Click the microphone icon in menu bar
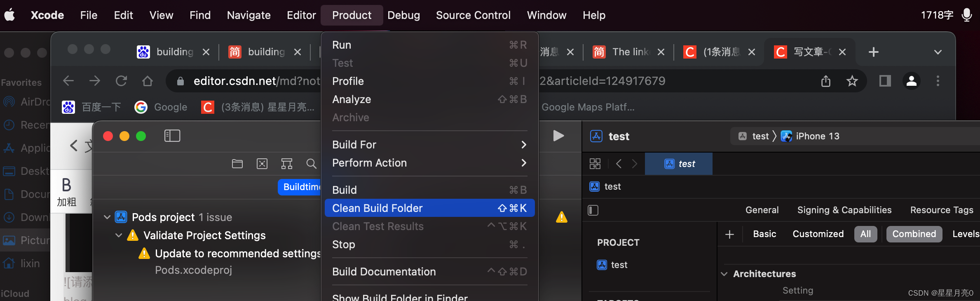Viewport: 980px width, 301px height. click(966, 15)
